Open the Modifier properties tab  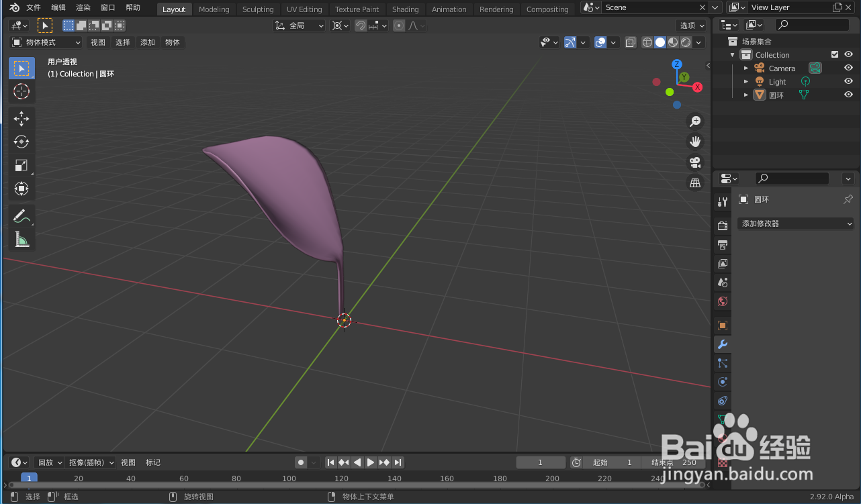(722, 344)
